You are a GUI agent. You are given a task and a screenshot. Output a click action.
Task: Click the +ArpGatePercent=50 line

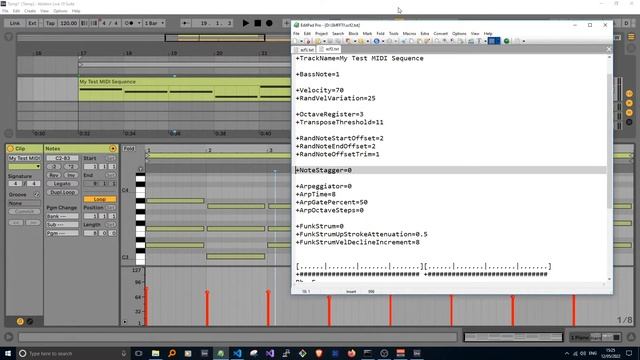tap(332, 202)
